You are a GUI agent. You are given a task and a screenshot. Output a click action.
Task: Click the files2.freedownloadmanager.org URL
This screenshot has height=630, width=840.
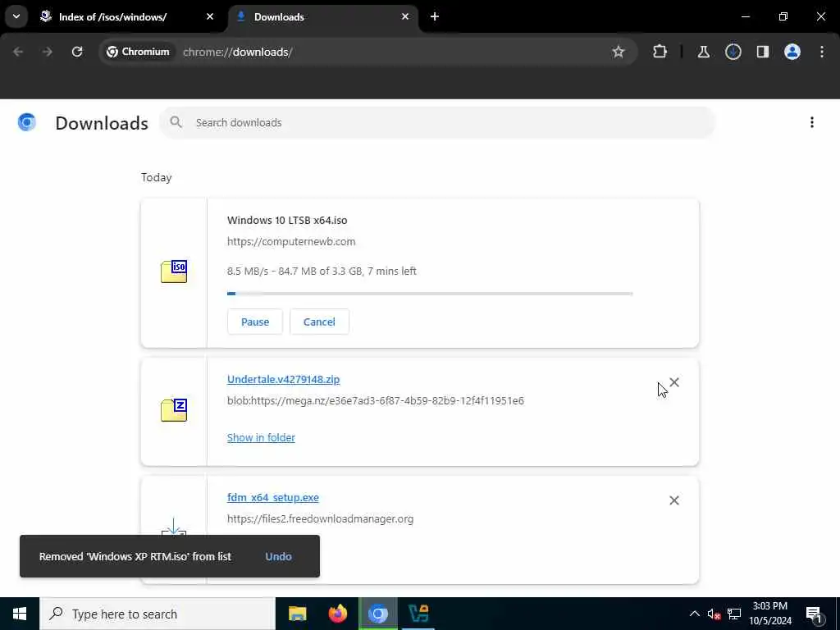coord(321,519)
